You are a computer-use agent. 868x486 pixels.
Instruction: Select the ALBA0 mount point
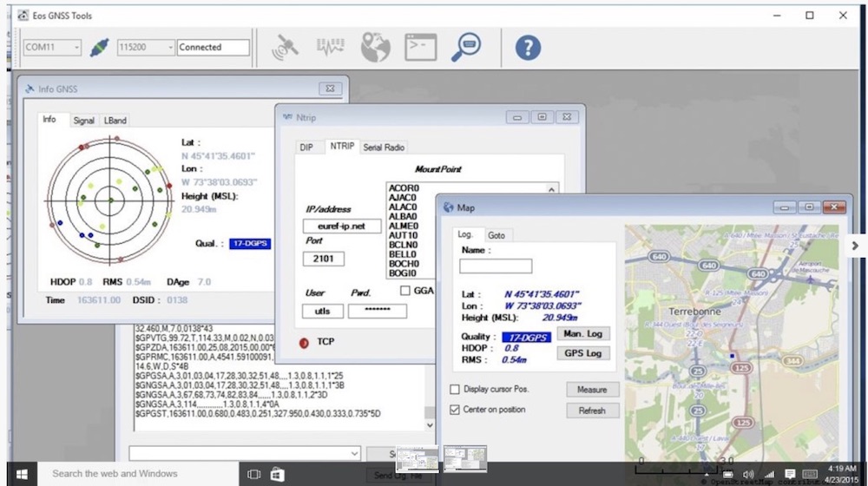coord(403,216)
